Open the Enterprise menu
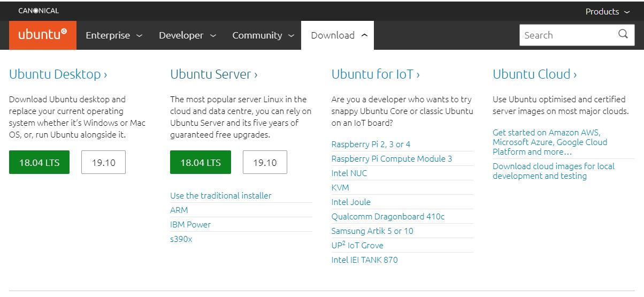The width and height of the screenshot is (644, 297). (x=114, y=35)
